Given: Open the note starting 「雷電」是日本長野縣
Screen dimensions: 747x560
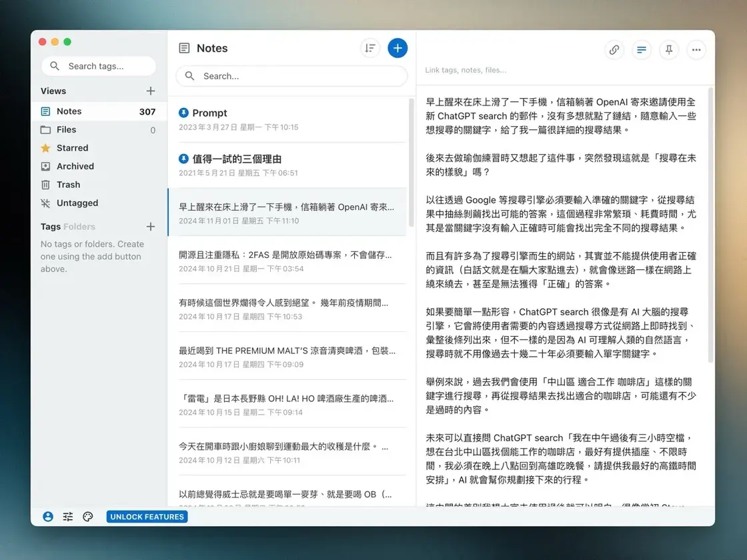Looking at the screenshot, I should tap(287, 404).
